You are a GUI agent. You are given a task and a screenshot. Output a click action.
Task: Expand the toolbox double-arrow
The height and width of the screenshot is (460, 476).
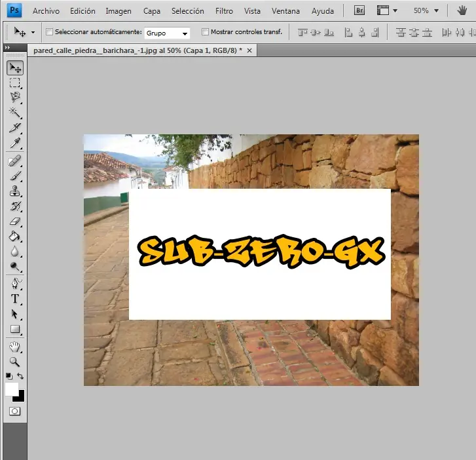coord(7,47)
